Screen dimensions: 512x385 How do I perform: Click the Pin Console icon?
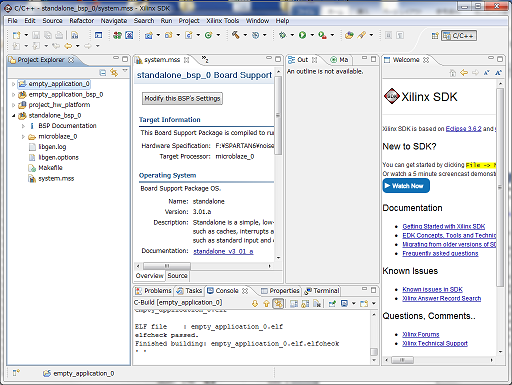point(332,303)
